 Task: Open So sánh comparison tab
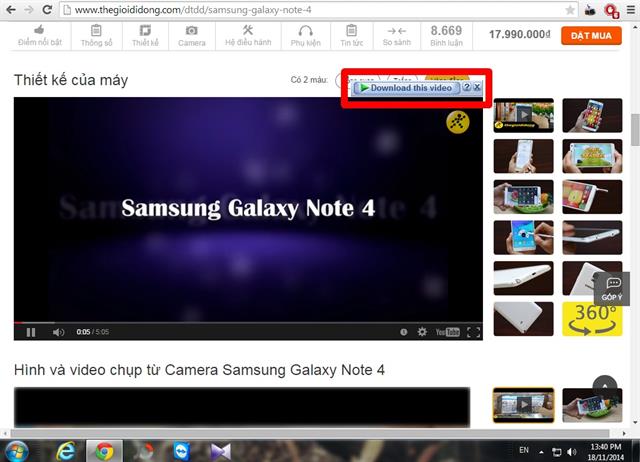pyautogui.click(x=397, y=36)
